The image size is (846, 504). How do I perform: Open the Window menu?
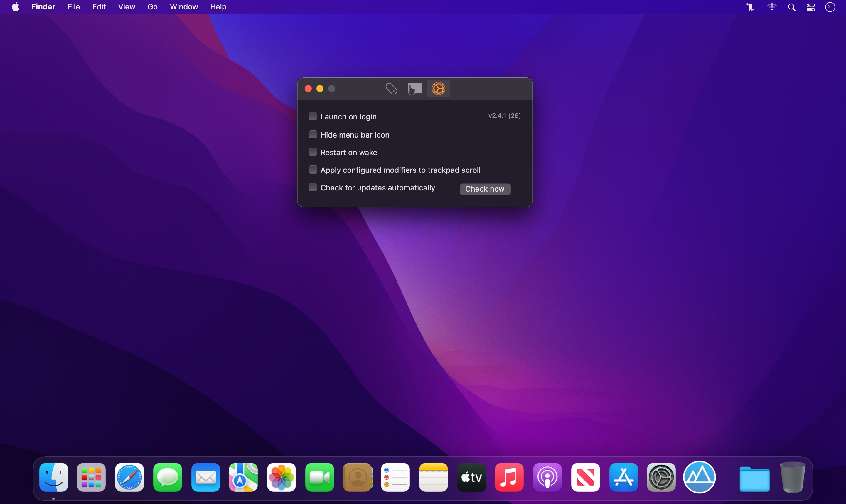(x=184, y=7)
